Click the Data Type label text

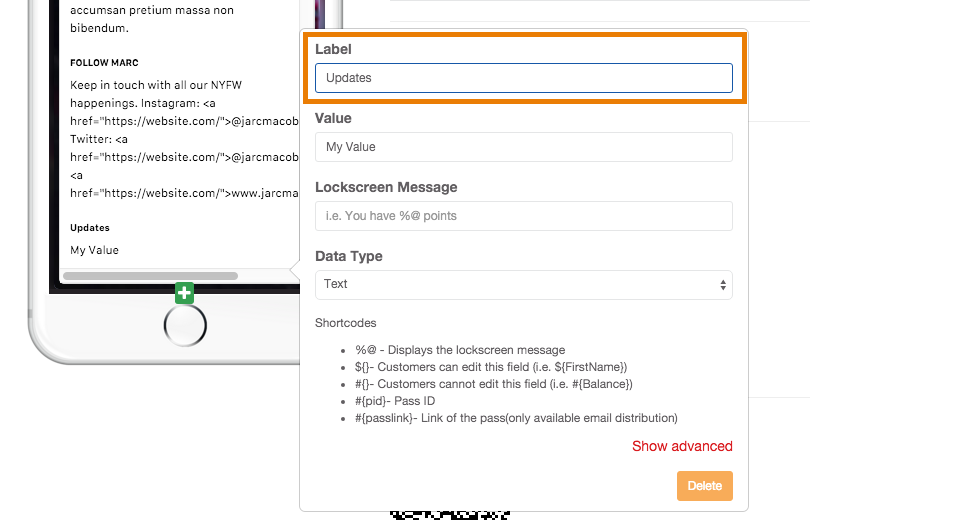coord(348,256)
